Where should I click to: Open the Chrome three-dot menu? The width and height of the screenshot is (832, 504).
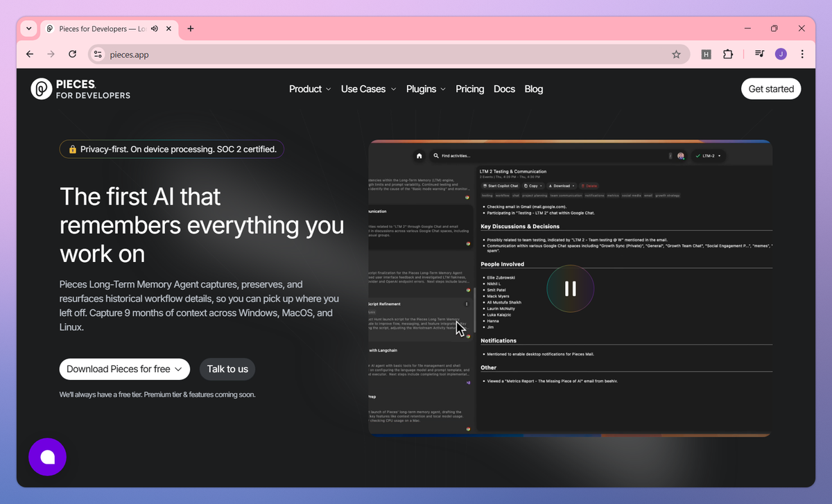click(802, 54)
